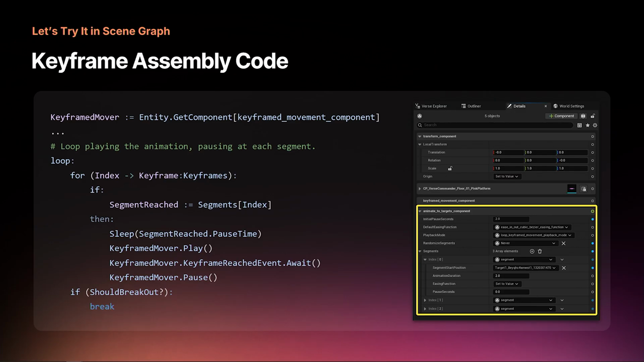Reset the Scale row to default
Screen dimensions: 644x362
tap(592, 168)
